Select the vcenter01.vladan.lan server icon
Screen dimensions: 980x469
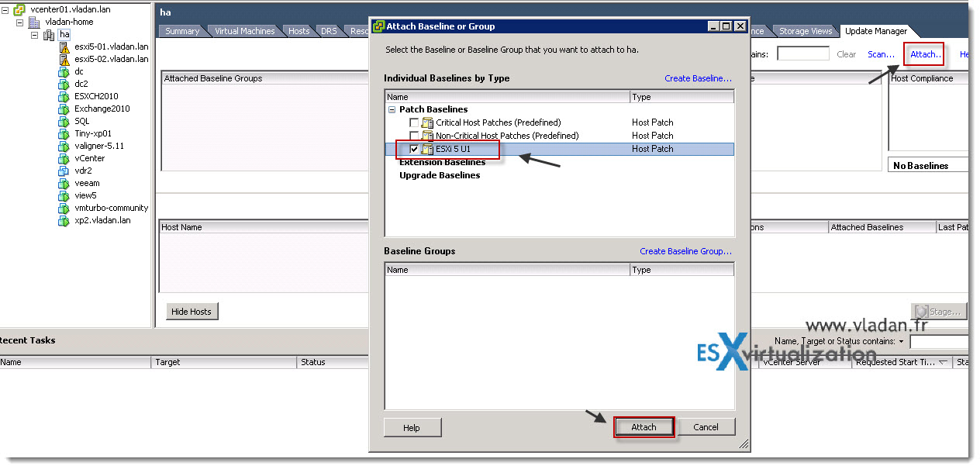tap(19, 9)
